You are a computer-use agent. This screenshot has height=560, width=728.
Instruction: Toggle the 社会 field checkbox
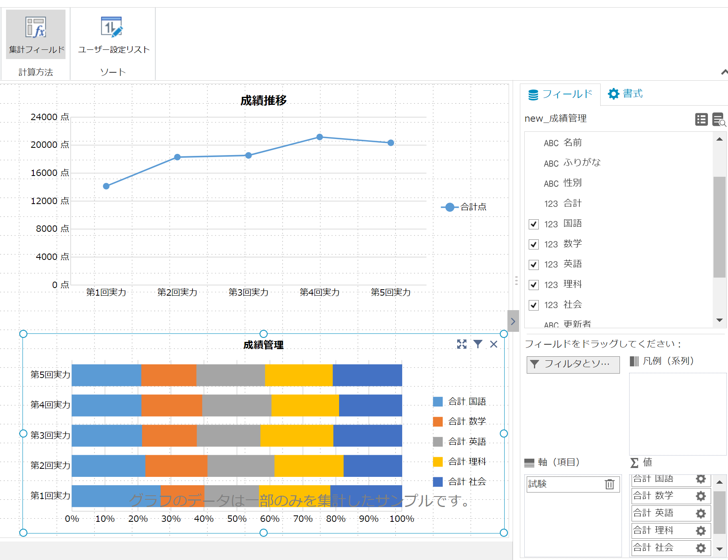coord(534,305)
